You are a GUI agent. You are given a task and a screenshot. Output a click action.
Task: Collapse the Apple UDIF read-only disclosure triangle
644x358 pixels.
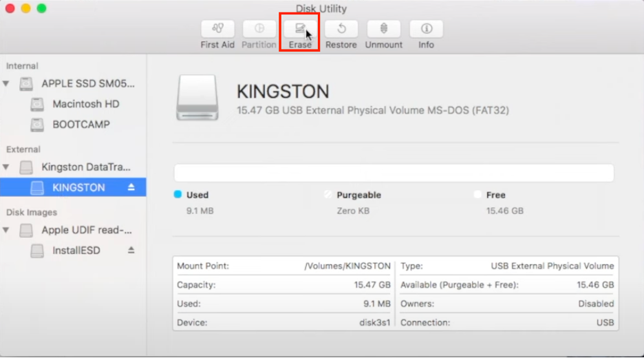pyautogui.click(x=6, y=230)
